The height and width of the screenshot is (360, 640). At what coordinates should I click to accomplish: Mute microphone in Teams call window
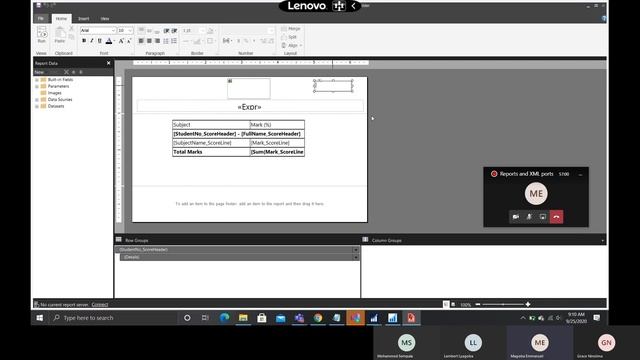[x=529, y=217]
